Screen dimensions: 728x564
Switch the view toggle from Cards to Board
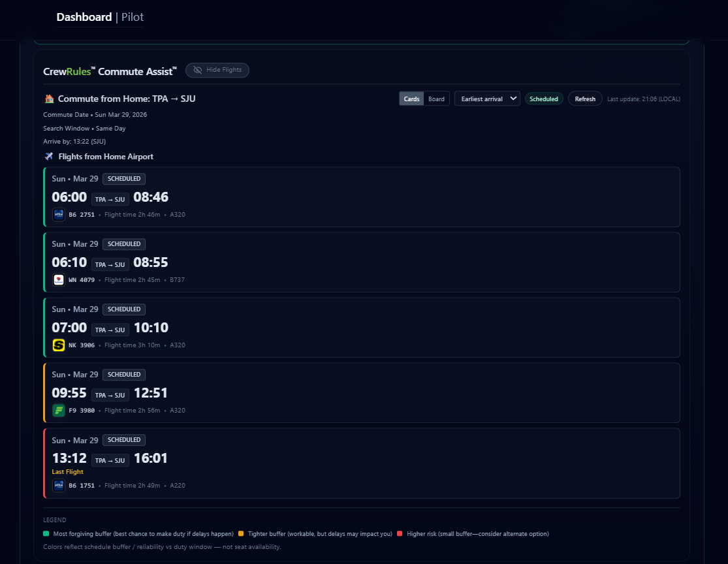436,98
